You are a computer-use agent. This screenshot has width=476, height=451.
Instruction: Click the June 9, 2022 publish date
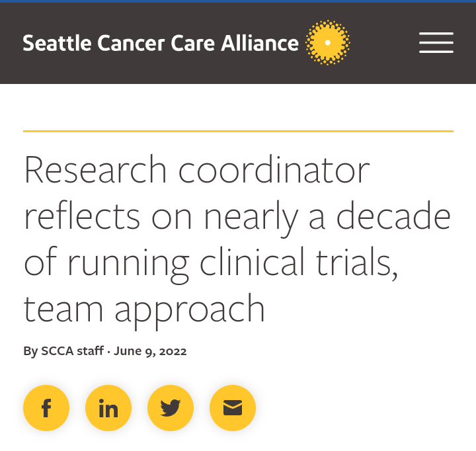[150, 351]
